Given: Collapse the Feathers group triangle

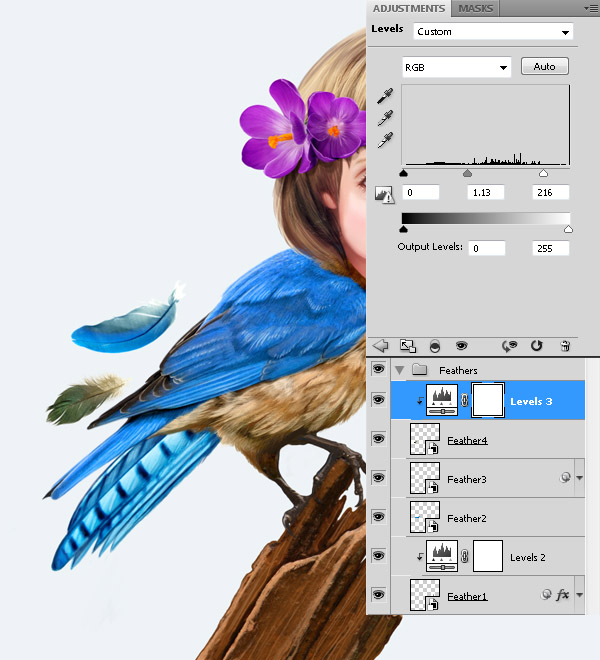Looking at the screenshot, I should click(400, 370).
